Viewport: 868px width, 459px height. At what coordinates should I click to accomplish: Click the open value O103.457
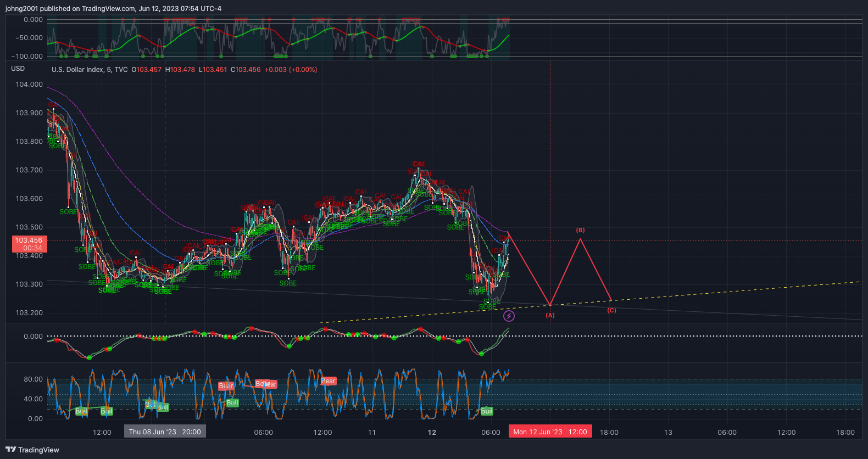pos(147,70)
